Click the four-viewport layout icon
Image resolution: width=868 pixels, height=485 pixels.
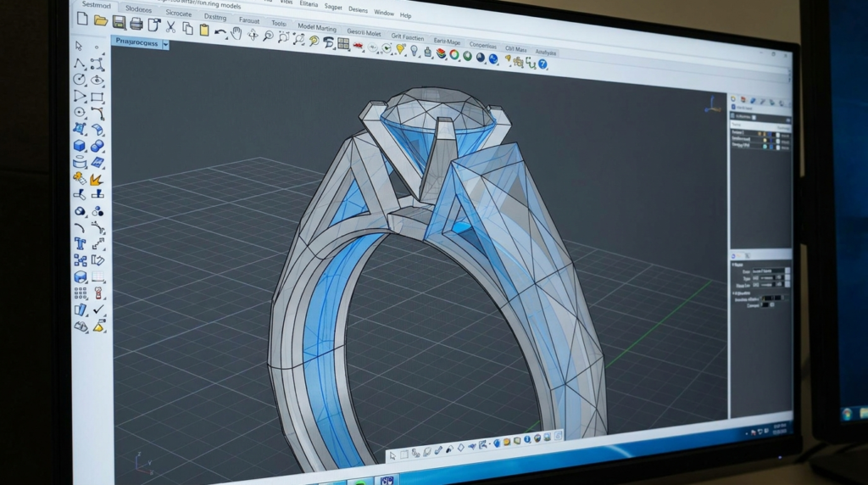[x=343, y=44]
